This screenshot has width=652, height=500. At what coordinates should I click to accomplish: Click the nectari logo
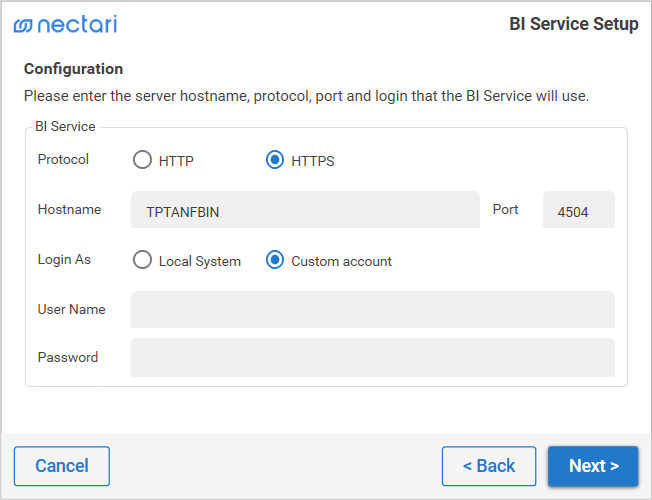point(65,24)
